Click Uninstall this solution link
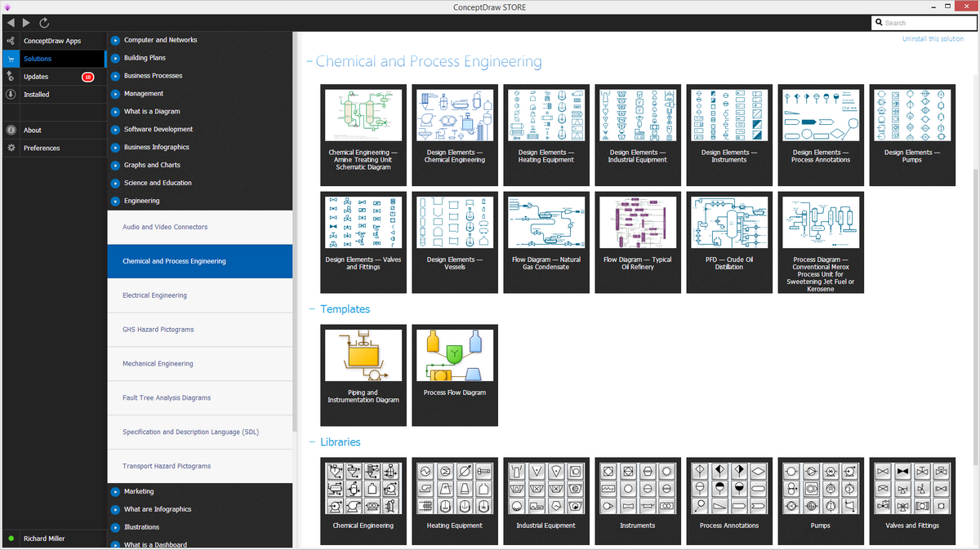 pos(933,39)
